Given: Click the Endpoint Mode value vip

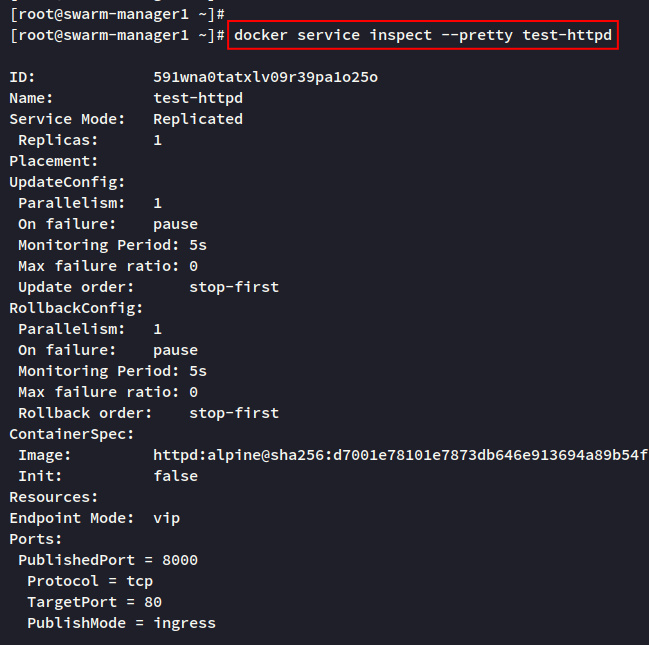Looking at the screenshot, I should coord(166,518).
